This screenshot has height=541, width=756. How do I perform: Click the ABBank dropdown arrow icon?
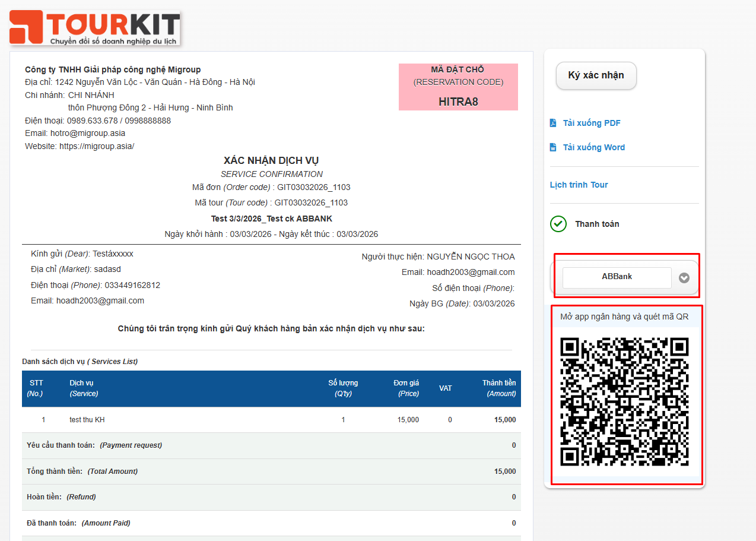pos(684,277)
